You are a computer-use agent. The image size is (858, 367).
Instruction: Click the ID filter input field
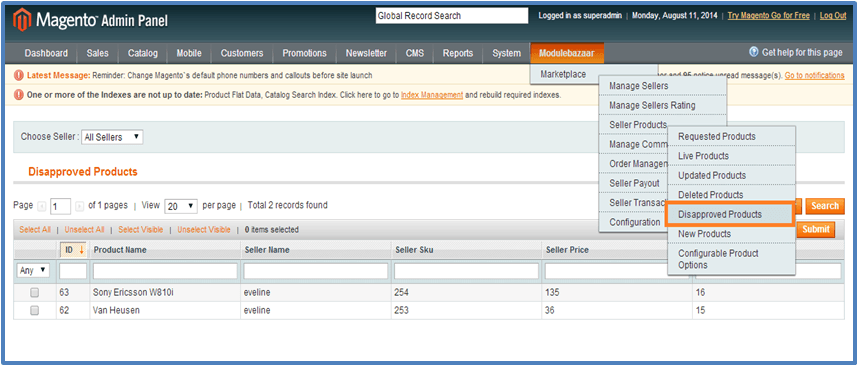tap(73, 271)
